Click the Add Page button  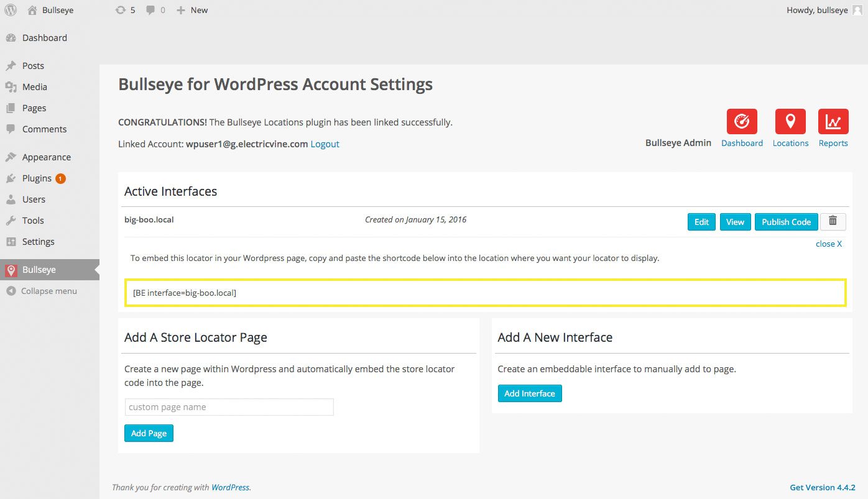tap(149, 433)
